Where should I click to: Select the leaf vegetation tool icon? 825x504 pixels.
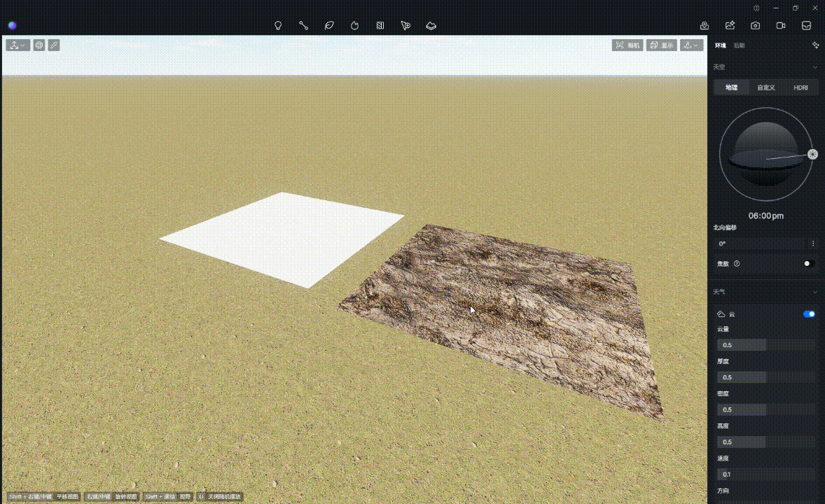329,25
